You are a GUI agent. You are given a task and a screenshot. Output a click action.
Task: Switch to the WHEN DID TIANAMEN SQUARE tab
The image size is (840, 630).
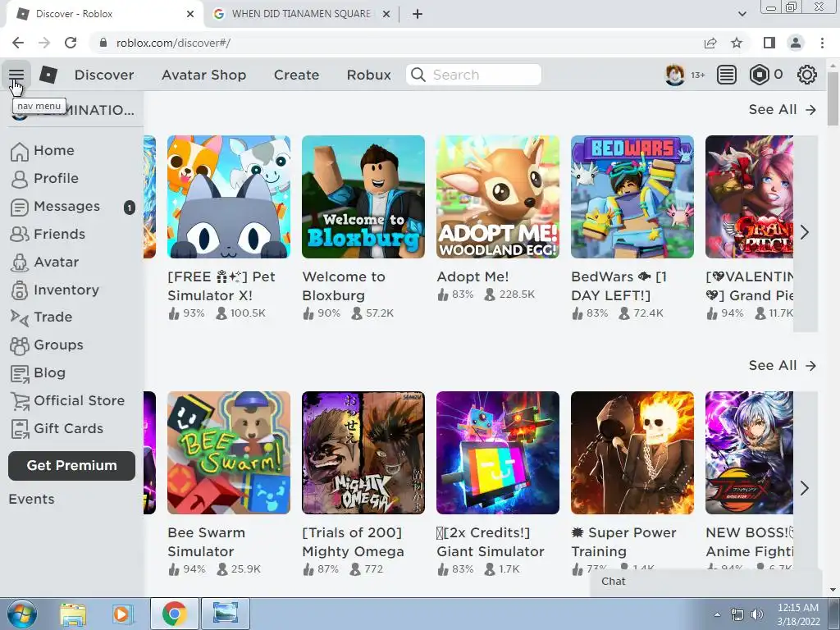coord(301,14)
